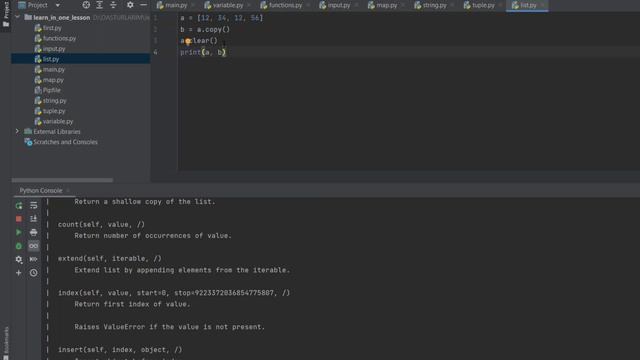Image resolution: width=640 pixels, height=360 pixels.
Task: Select Scratches and Consoles node
Action: 65,142
